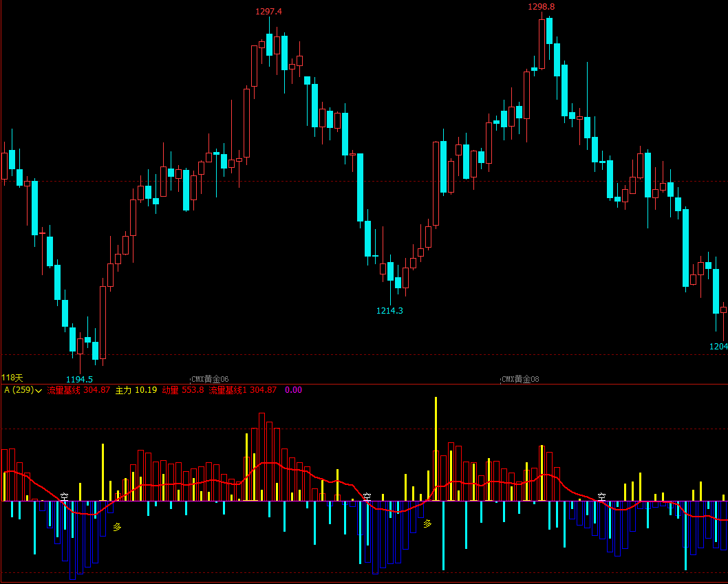The width and height of the screenshot is (728, 584).
Task: Click the 118天 day count label
Action: click(x=12, y=378)
